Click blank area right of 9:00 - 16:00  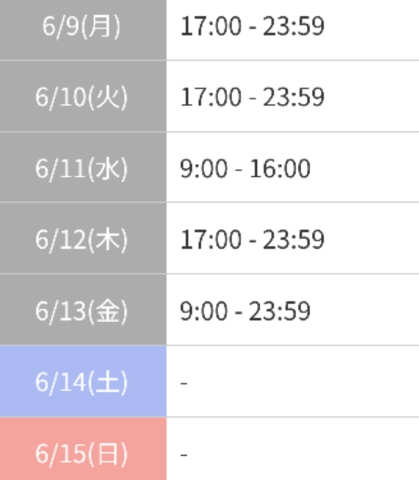365,168
